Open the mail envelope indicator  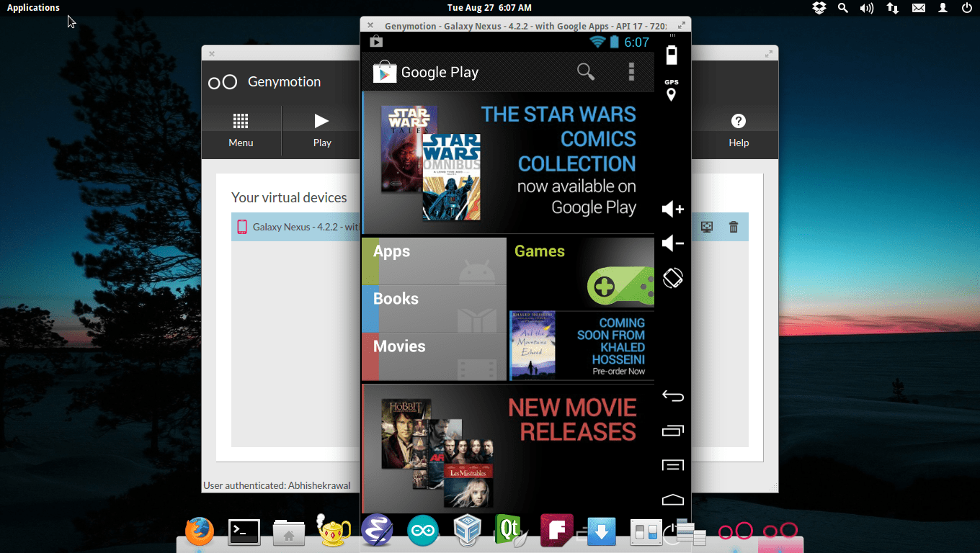click(x=918, y=8)
